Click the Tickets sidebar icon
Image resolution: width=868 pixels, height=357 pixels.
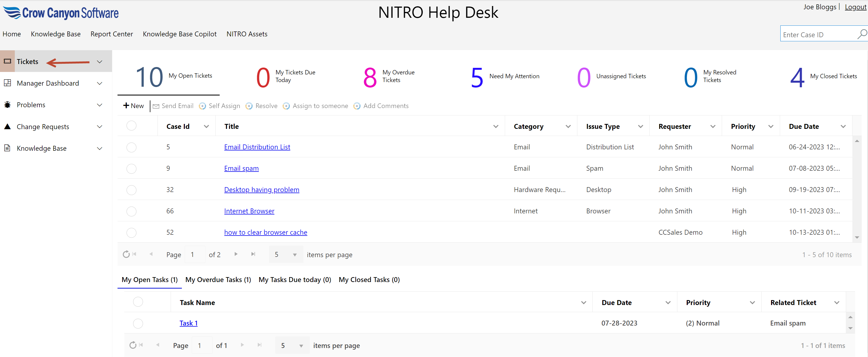pos(7,61)
